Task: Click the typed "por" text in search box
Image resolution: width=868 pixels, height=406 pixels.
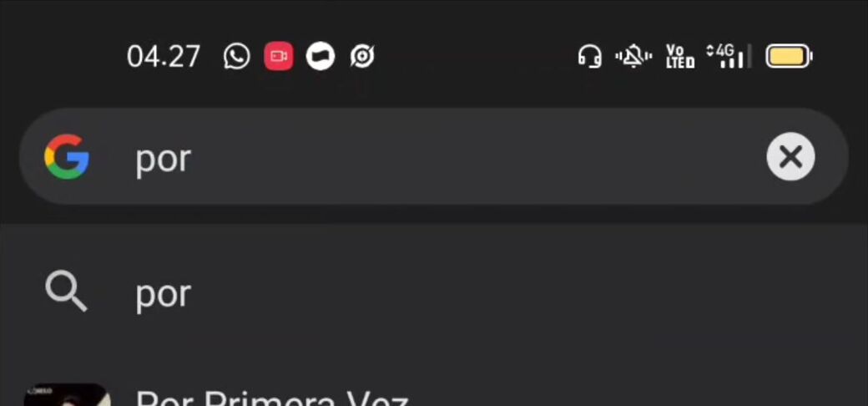Action: point(164,160)
